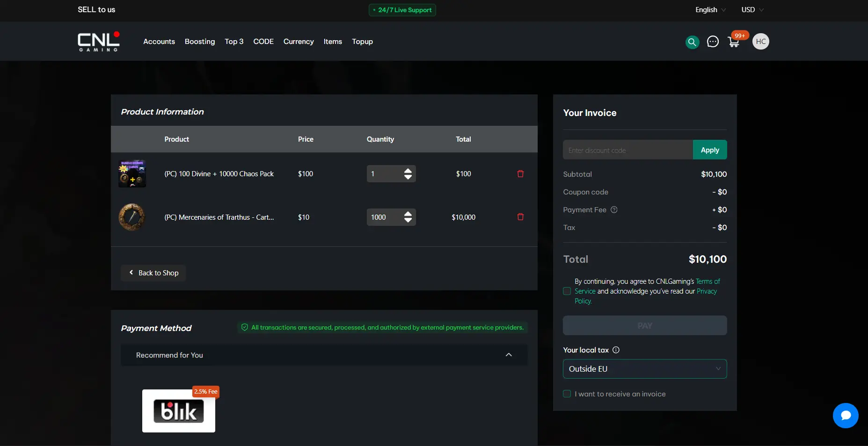This screenshot has height=446, width=868.
Task: Click the PAY button
Action: point(645,325)
